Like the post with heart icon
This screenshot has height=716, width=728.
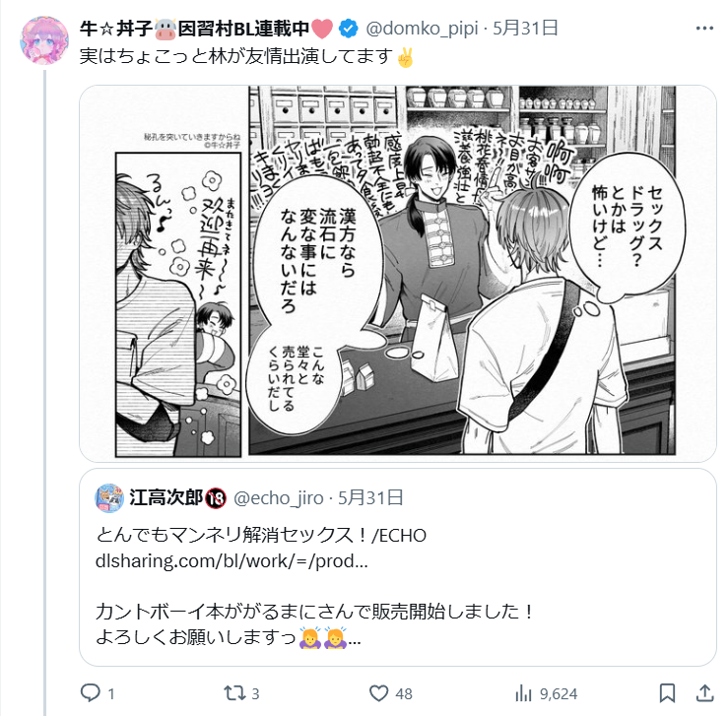pos(378,693)
